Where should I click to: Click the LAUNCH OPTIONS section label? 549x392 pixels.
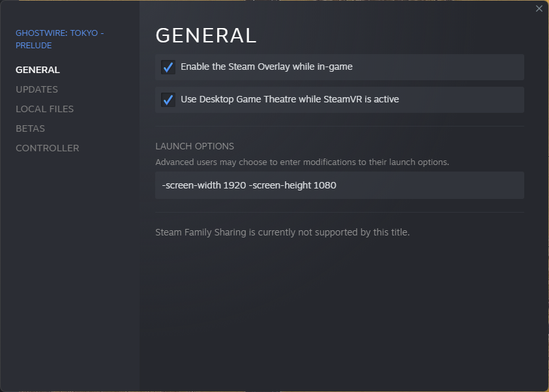(194, 146)
